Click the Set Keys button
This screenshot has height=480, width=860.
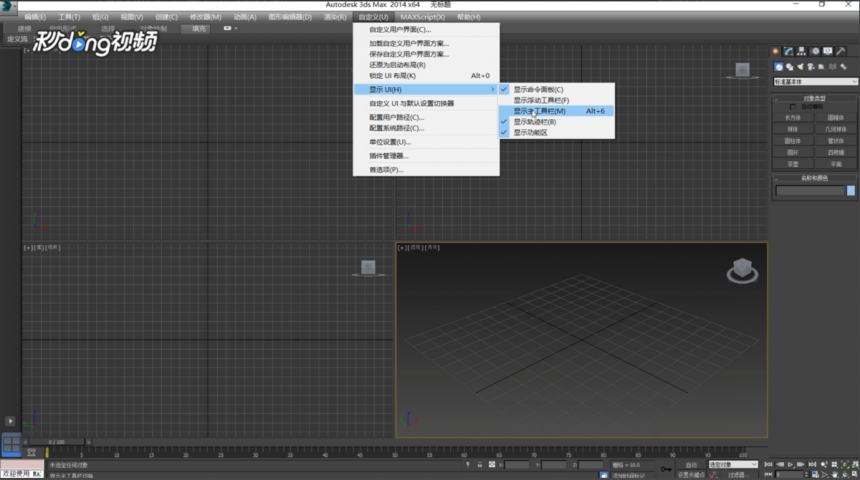tap(691, 475)
